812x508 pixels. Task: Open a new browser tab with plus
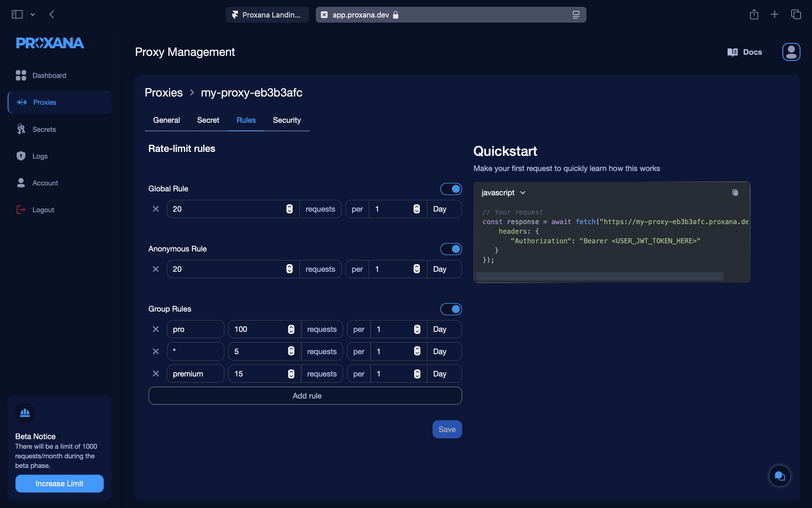click(x=775, y=14)
